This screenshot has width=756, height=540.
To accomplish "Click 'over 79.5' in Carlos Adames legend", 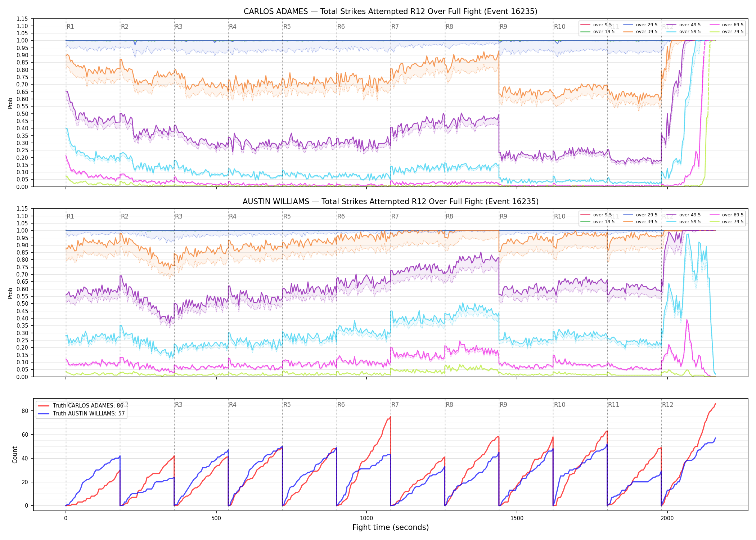I will point(733,32).
